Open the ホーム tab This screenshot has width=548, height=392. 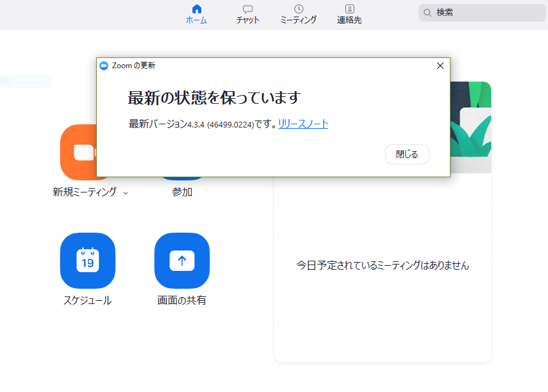[196, 14]
